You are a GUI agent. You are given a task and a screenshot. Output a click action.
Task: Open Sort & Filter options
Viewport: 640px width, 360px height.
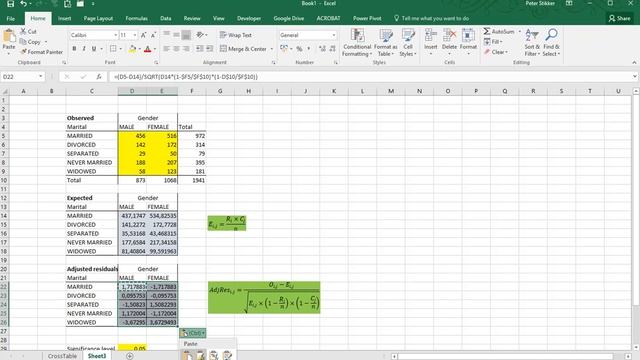(x=532, y=42)
